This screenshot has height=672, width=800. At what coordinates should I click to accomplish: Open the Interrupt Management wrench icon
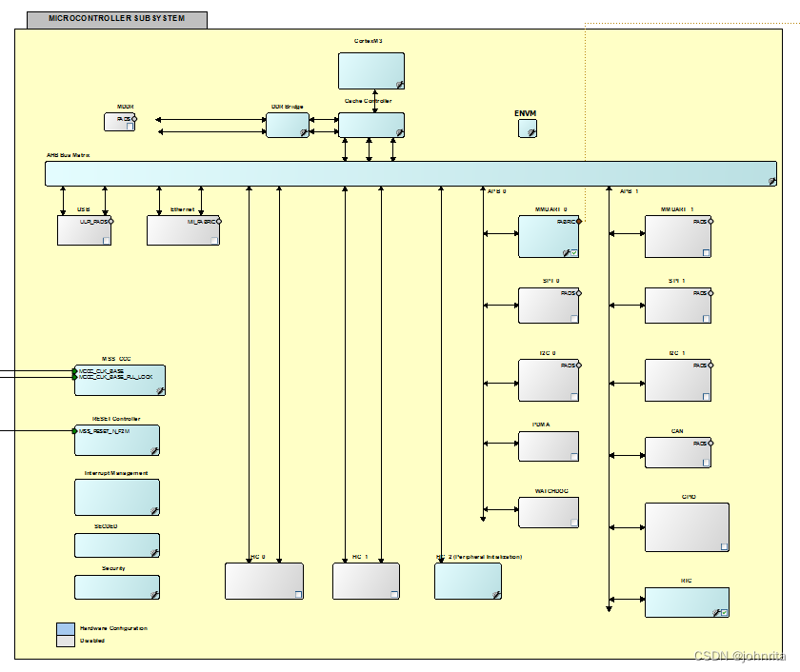point(154,508)
